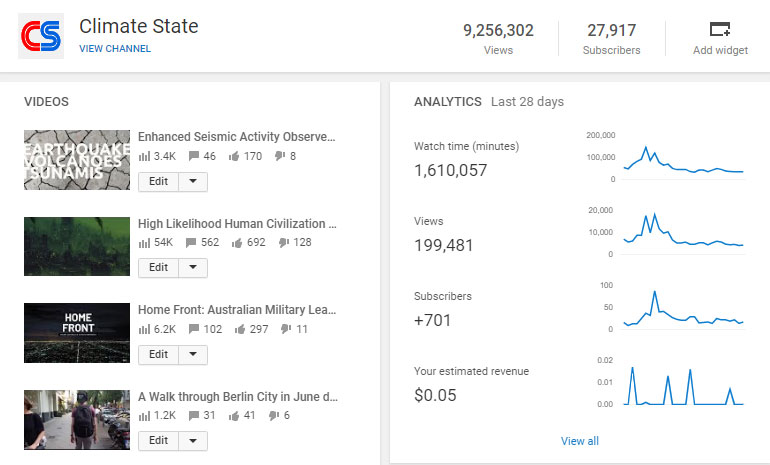This screenshot has height=465, width=770.
Task: Click Edit button for Home Front video
Action: coord(159,354)
